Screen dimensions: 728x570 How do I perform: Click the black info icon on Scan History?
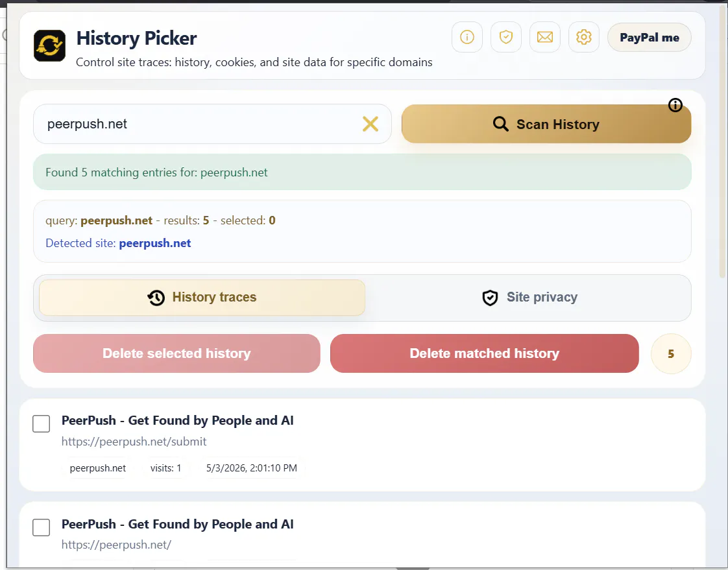click(x=675, y=105)
